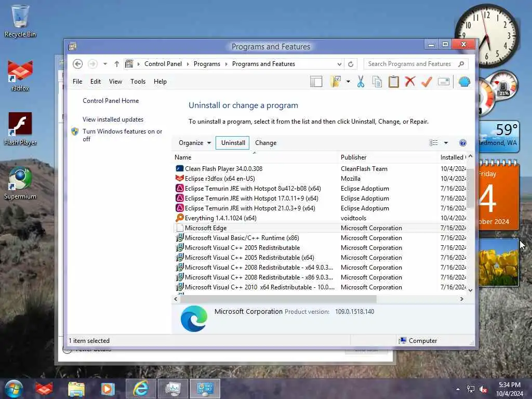Open the Tools menu
532x399 pixels.
coord(138,82)
